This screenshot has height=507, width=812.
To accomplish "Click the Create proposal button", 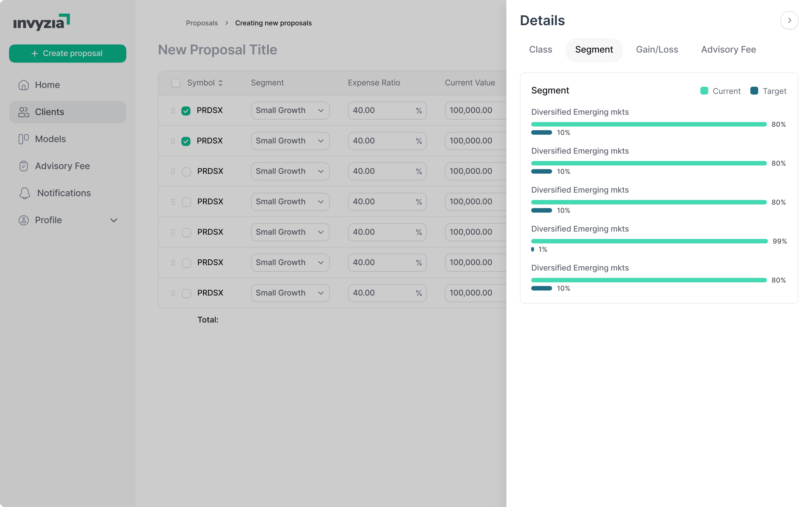I will click(x=67, y=53).
